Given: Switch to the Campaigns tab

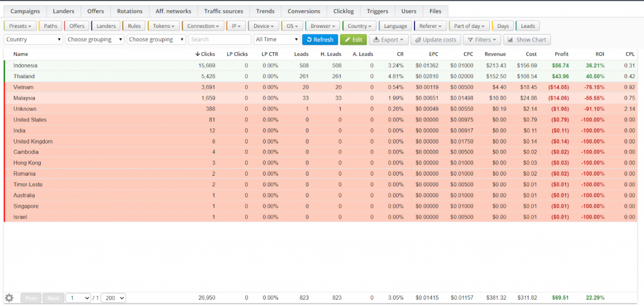Looking at the screenshot, I should pyautogui.click(x=25, y=11).
